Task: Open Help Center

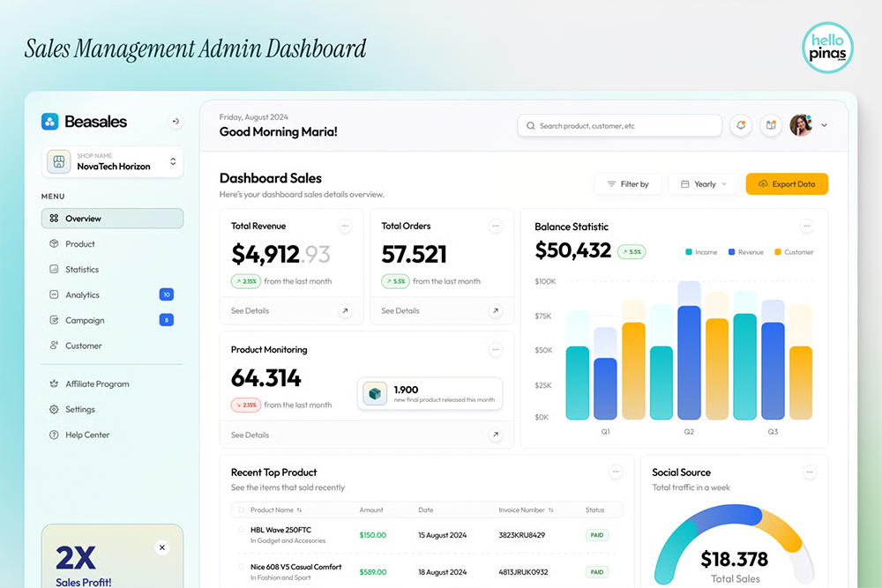Action: pos(87,435)
